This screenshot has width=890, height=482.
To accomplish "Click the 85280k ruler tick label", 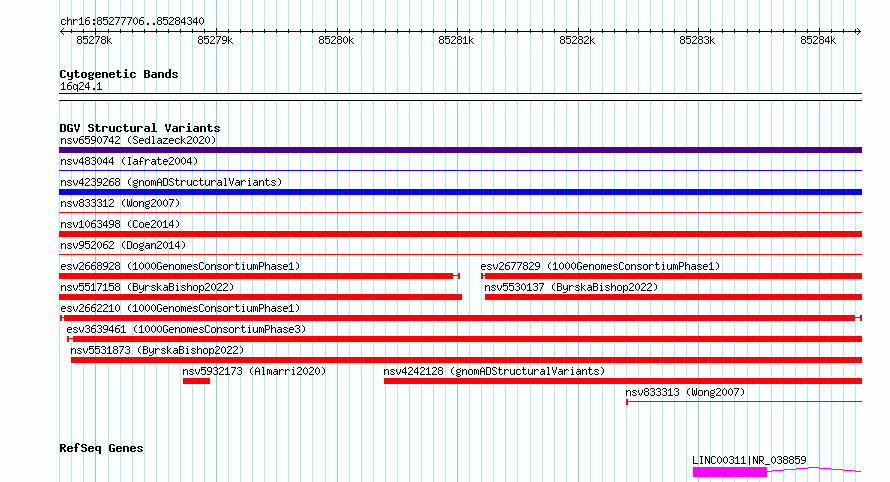I will tap(336, 40).
